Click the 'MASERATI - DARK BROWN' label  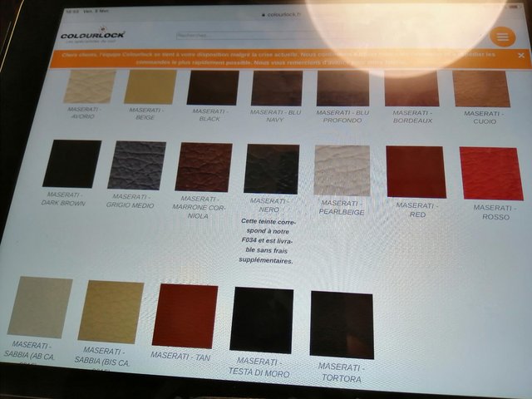pos(63,199)
